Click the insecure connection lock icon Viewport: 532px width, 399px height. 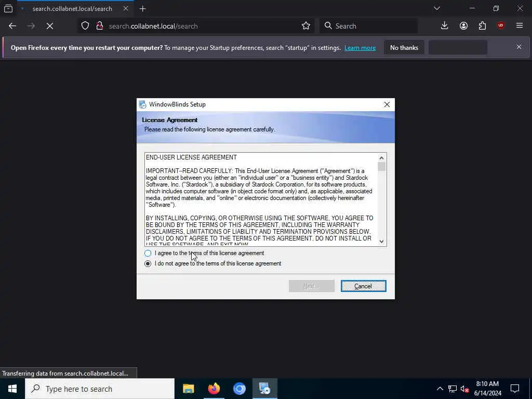pos(99,26)
